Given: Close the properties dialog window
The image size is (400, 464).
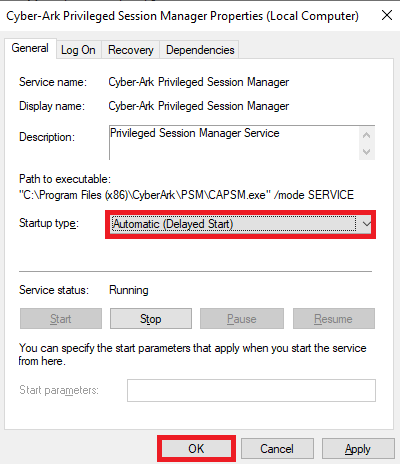Looking at the screenshot, I should tap(387, 15).
